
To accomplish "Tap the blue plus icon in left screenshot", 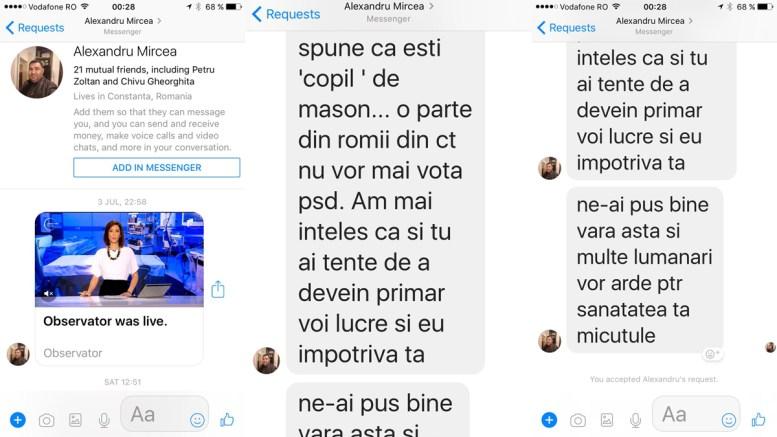I will click(18, 420).
